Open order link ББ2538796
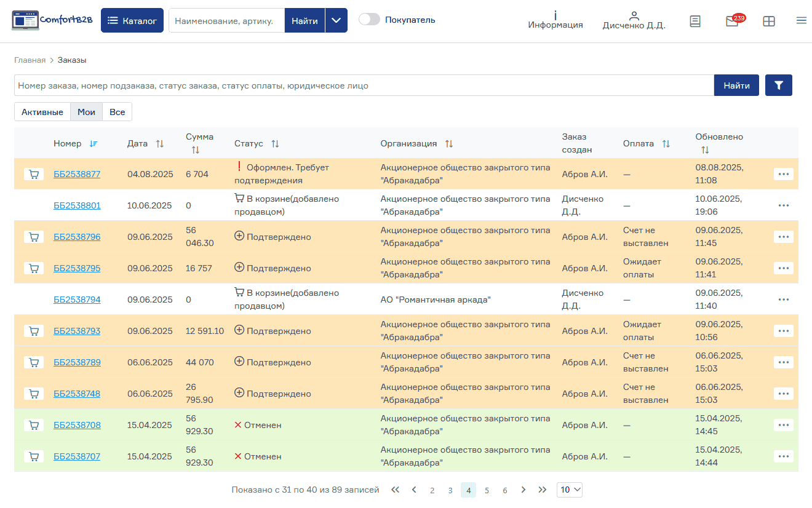 pos(77,237)
